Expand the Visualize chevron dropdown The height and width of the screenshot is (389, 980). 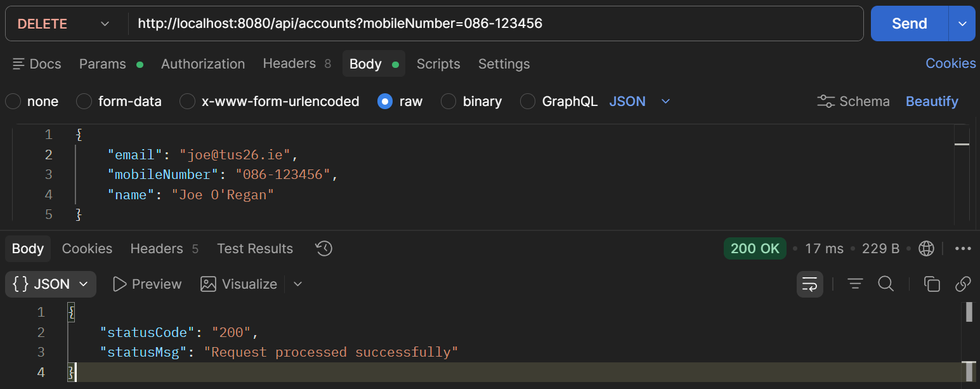click(x=297, y=284)
